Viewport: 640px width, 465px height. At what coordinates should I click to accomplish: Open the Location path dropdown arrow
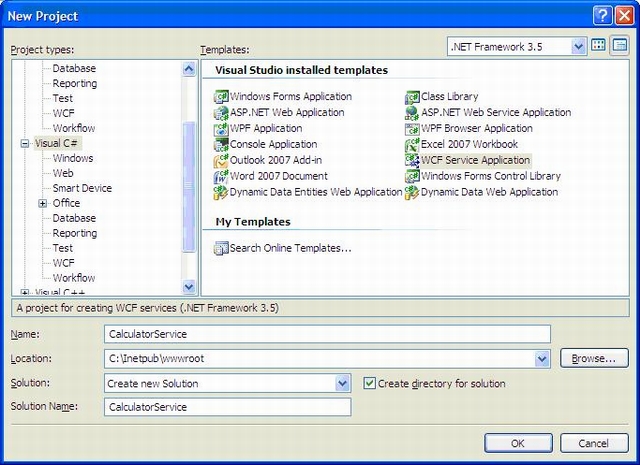coord(542,359)
